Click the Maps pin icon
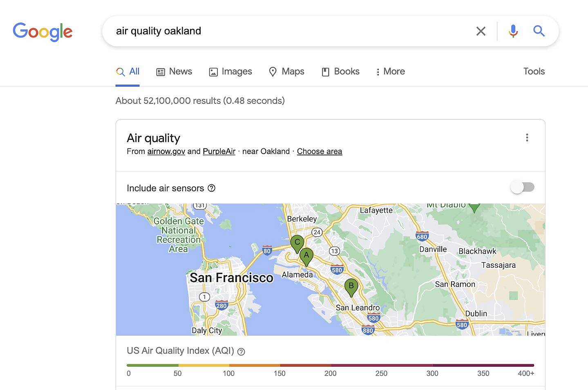The image size is (588, 390). pos(273,72)
